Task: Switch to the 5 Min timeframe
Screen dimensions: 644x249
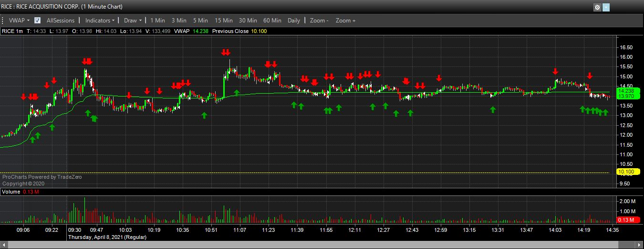Action: tap(200, 21)
